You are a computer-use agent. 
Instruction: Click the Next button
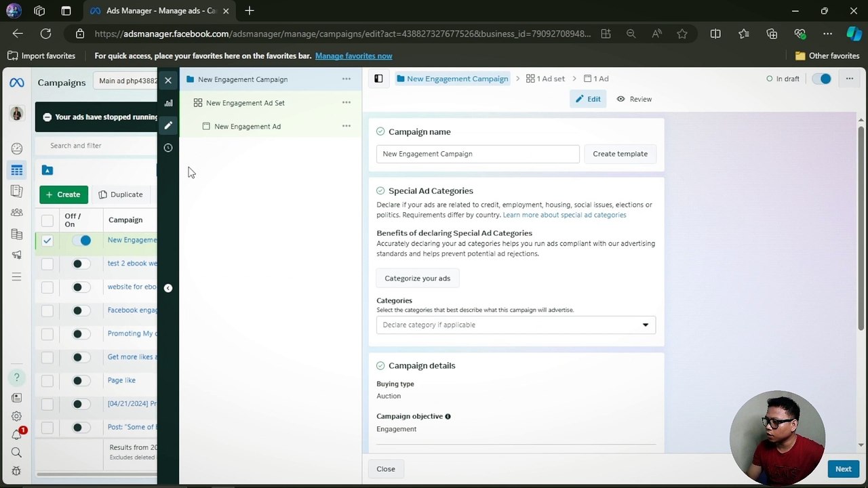coord(843,469)
